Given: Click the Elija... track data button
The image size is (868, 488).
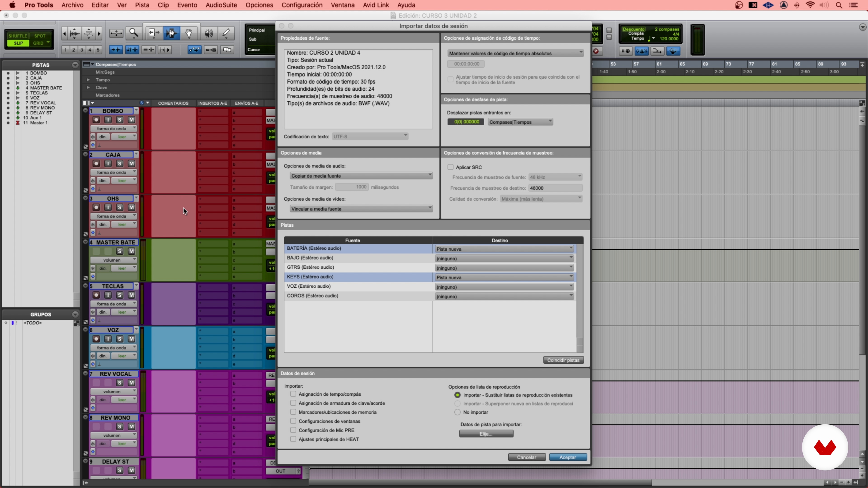Looking at the screenshot, I should 486,434.
